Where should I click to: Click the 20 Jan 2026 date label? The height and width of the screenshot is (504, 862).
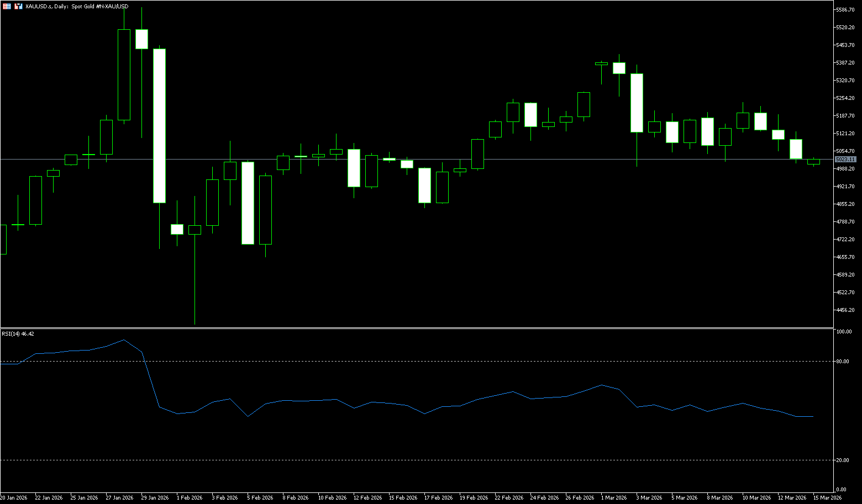[14, 498]
